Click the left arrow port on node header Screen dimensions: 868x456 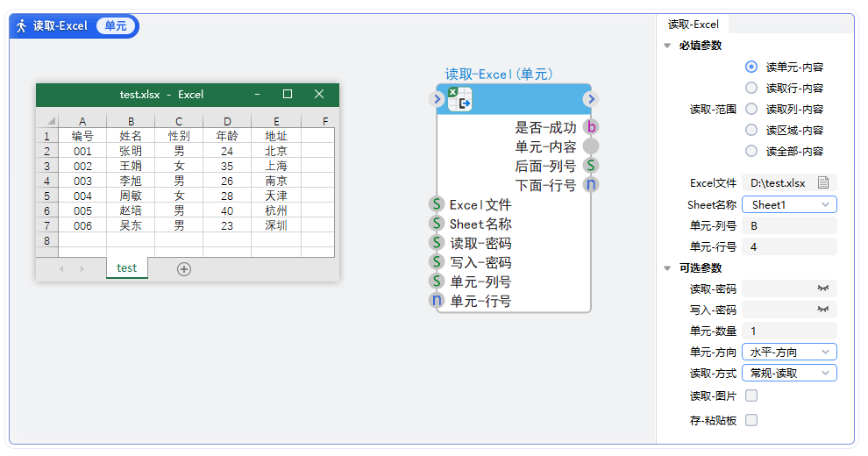(x=438, y=99)
